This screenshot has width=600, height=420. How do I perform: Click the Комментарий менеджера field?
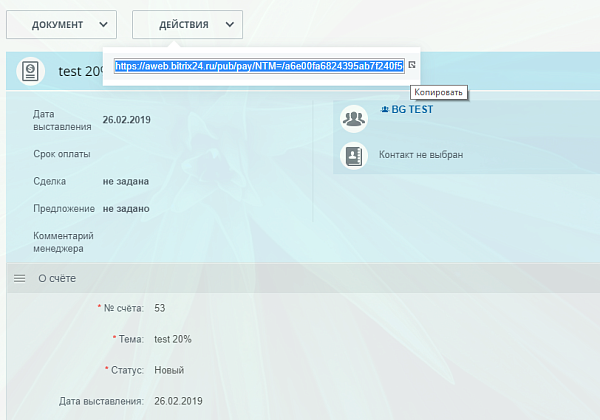63,242
